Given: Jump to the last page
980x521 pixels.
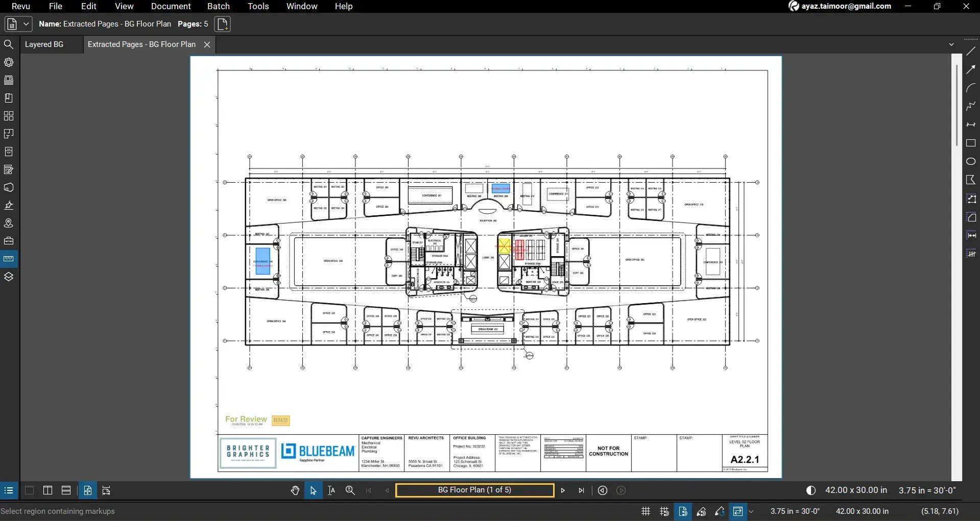Looking at the screenshot, I should point(581,490).
